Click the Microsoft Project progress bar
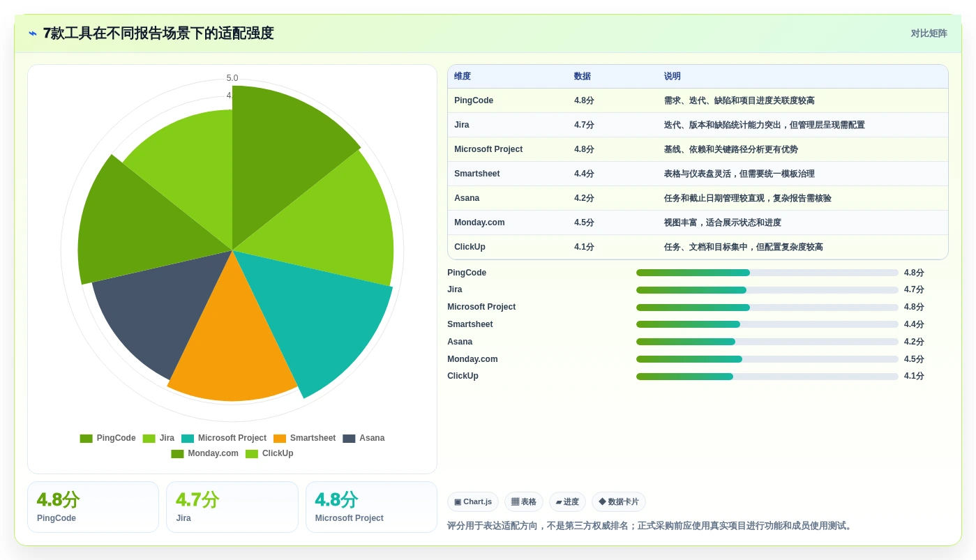Viewport: 976px width, 560px height. point(767,308)
